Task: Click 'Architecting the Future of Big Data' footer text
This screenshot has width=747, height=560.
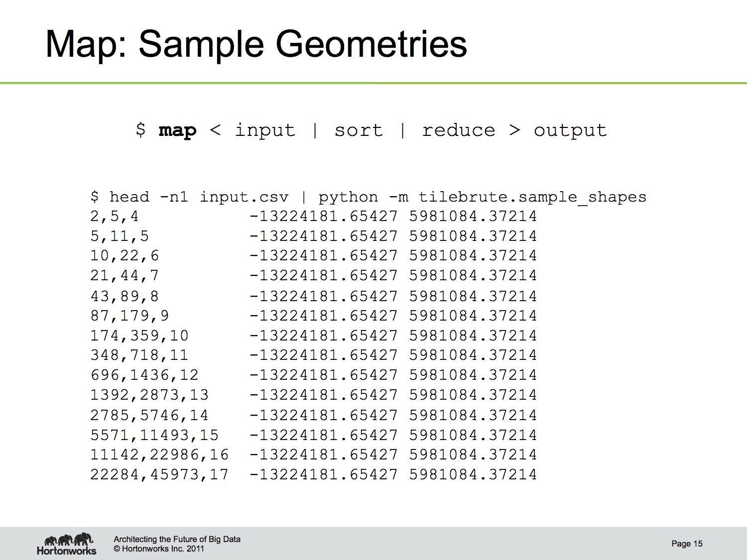Action: tap(177, 539)
